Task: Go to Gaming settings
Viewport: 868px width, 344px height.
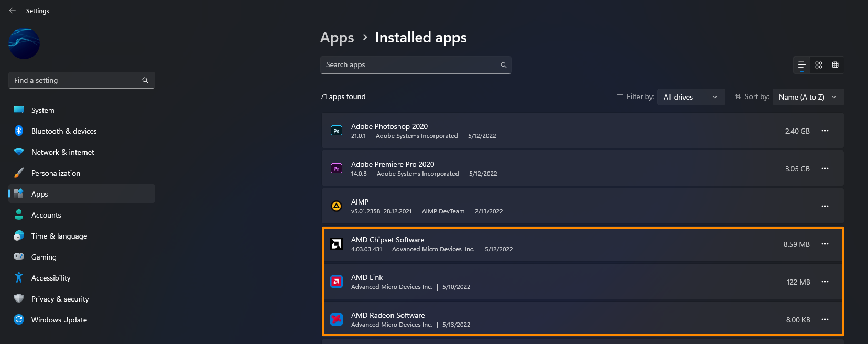Action: click(82, 257)
